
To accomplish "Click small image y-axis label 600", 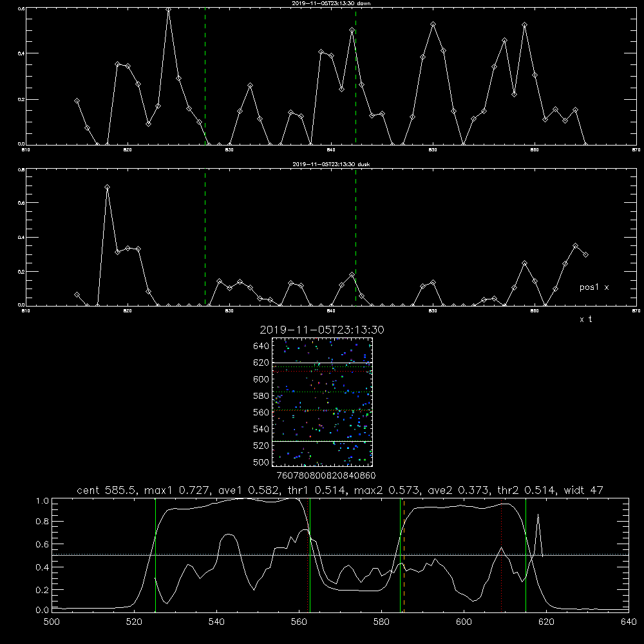I will point(261,379).
